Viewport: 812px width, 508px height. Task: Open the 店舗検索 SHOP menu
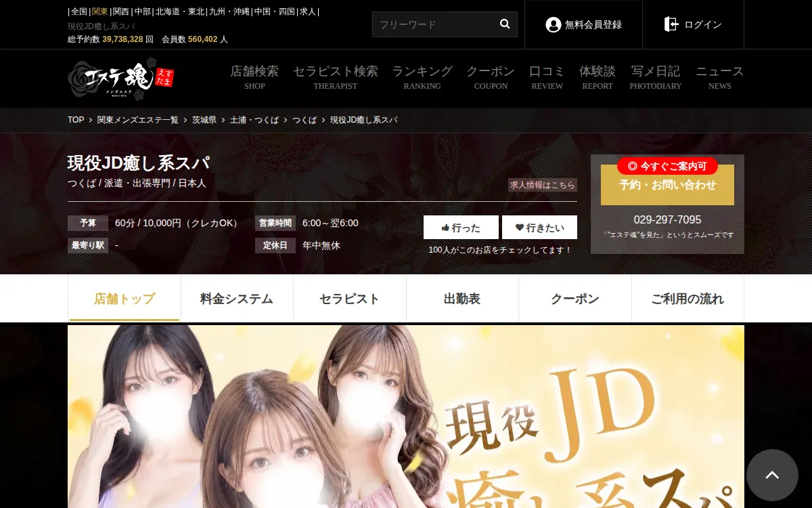click(254, 77)
